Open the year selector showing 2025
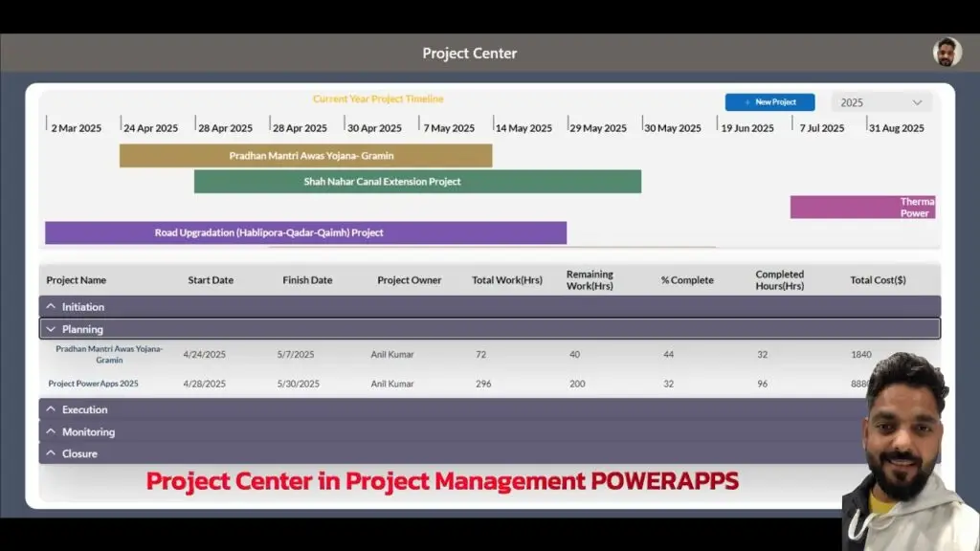 (x=880, y=101)
